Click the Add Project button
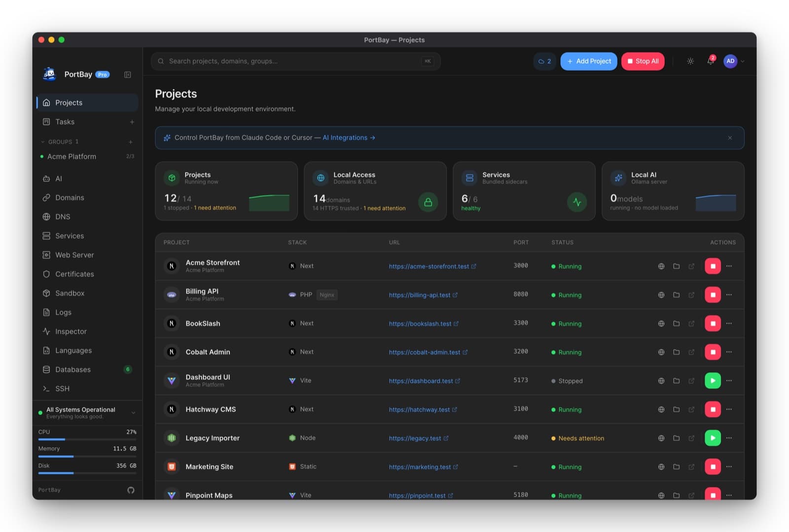Image resolution: width=789 pixels, height=532 pixels. pyautogui.click(x=589, y=61)
